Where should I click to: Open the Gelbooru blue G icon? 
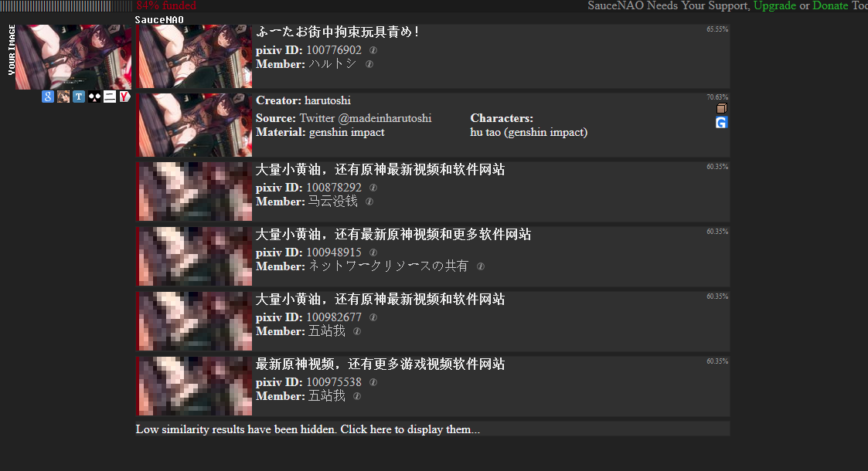[x=721, y=123]
